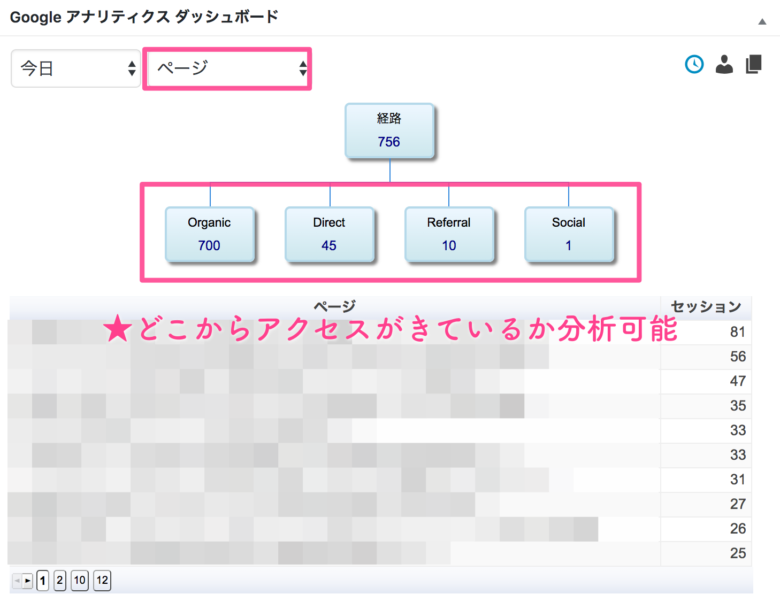Open page 12 of the table

[x=102, y=581]
